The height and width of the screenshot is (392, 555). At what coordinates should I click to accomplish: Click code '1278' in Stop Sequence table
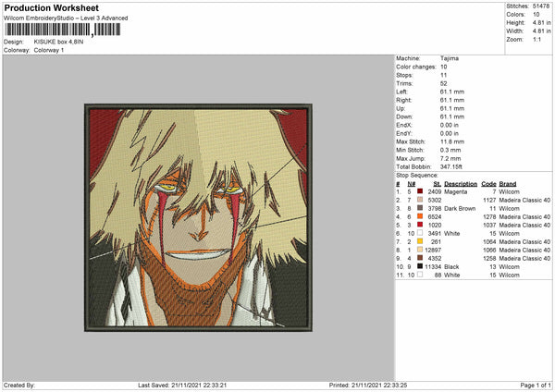[x=489, y=217]
